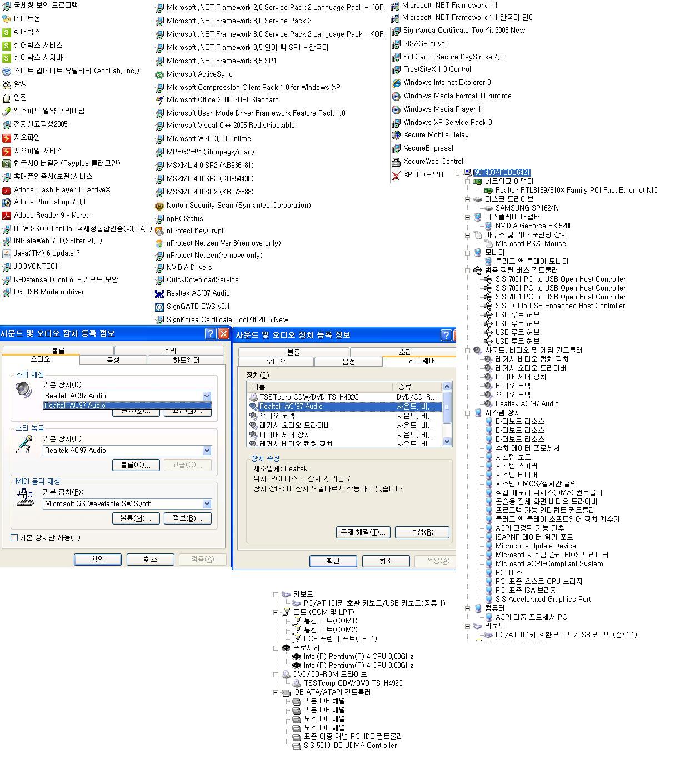Switch to 하드웨어 tab in left dialog
The image size is (700, 784).
[x=186, y=360]
